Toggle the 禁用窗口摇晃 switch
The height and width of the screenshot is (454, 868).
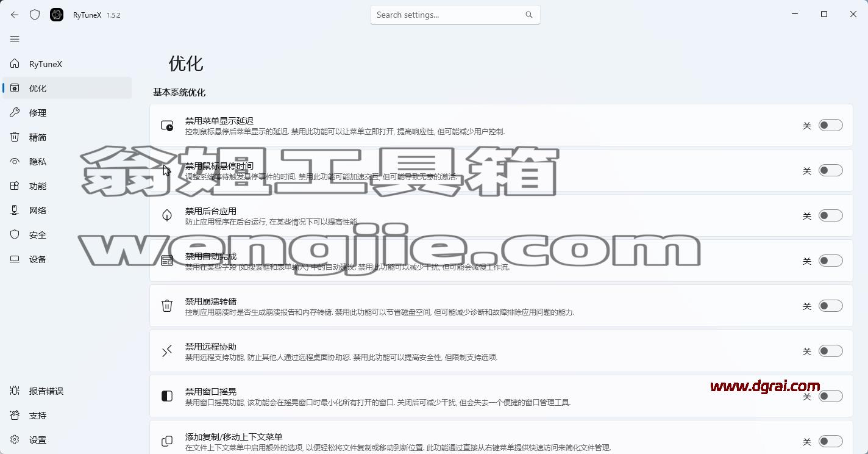(x=830, y=396)
